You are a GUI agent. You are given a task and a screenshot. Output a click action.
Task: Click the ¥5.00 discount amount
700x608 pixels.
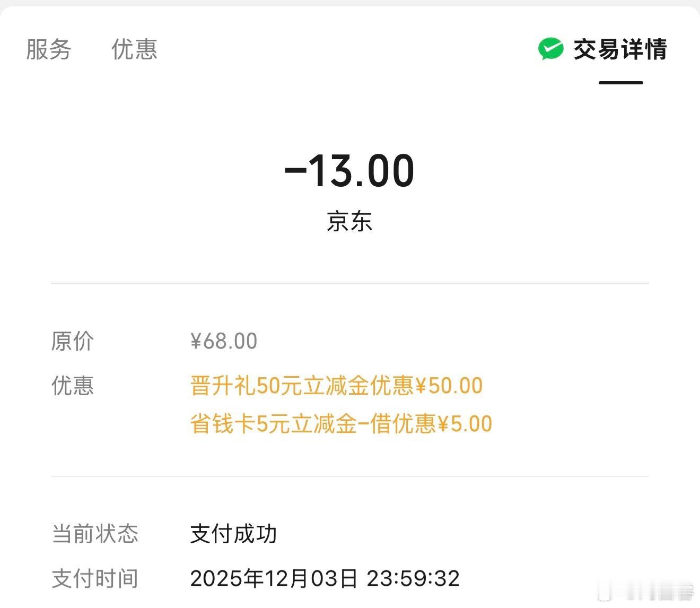coord(464,424)
